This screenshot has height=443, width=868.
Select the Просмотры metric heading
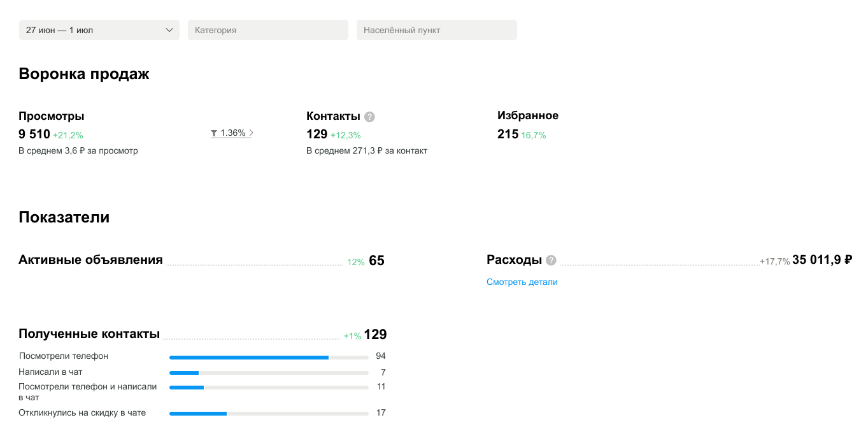52,116
